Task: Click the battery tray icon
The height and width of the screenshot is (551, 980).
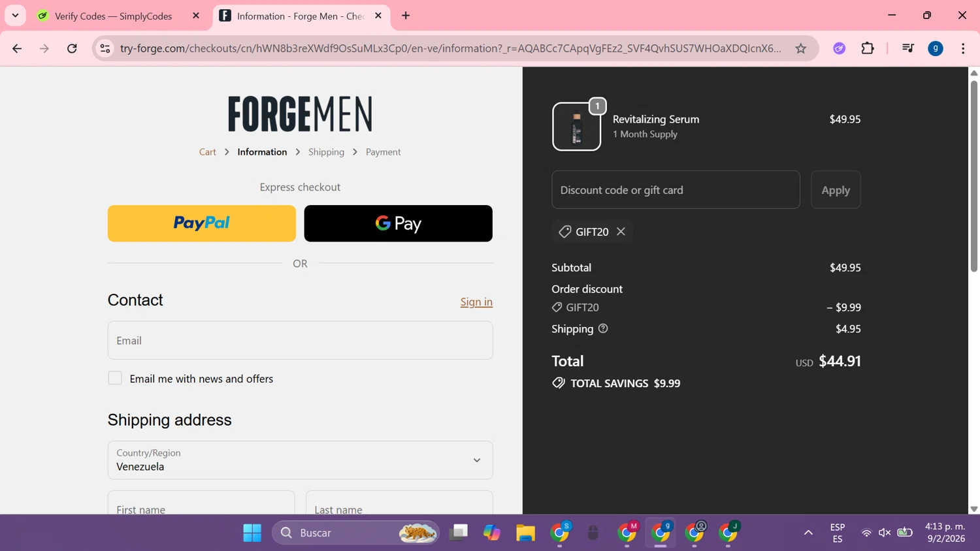Action: coord(905,533)
